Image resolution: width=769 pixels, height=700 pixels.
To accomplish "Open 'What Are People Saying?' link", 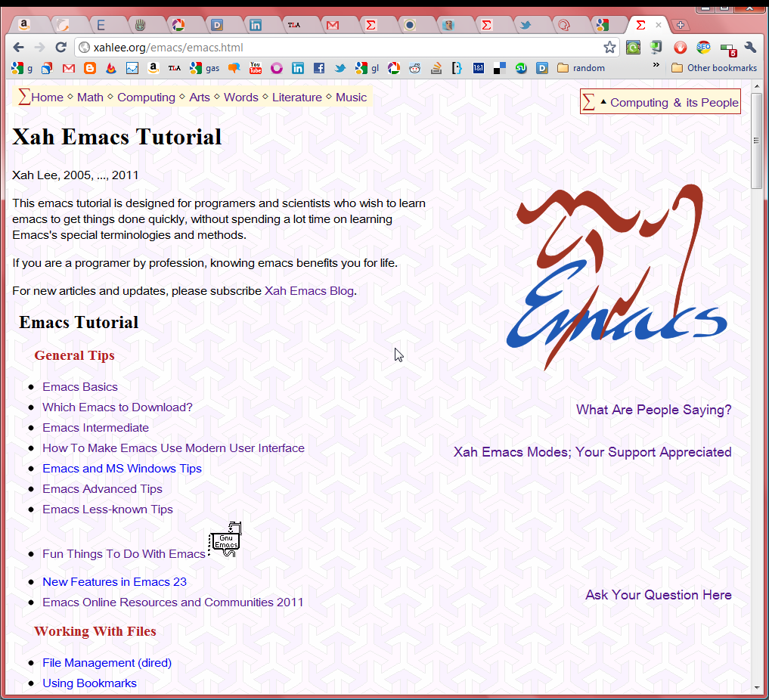I will pos(654,410).
